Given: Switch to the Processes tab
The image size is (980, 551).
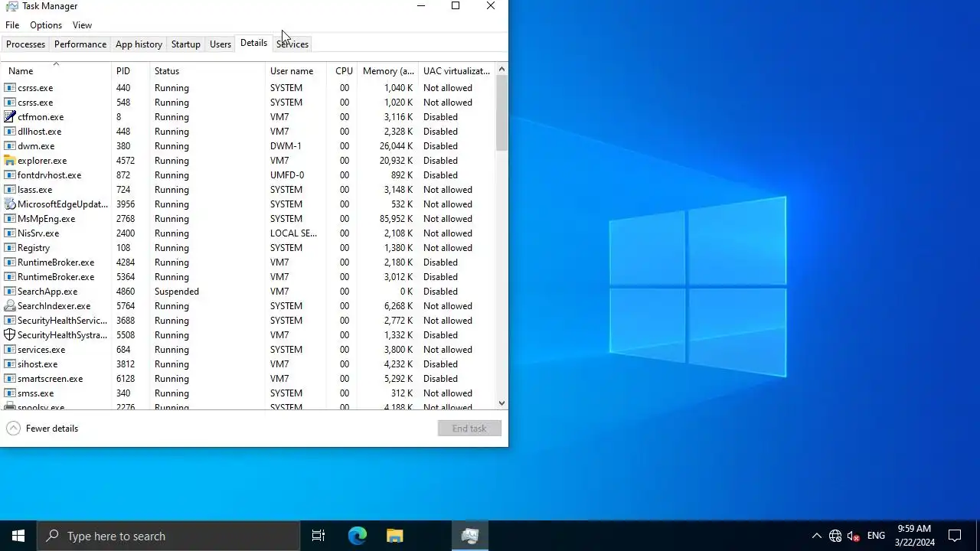Looking at the screenshot, I should [25, 44].
